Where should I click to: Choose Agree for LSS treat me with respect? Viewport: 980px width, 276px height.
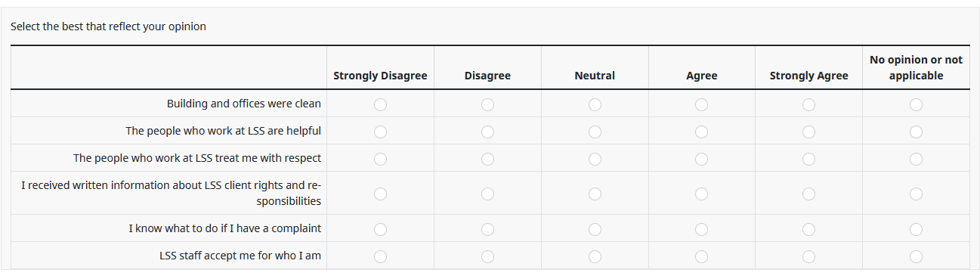702,159
